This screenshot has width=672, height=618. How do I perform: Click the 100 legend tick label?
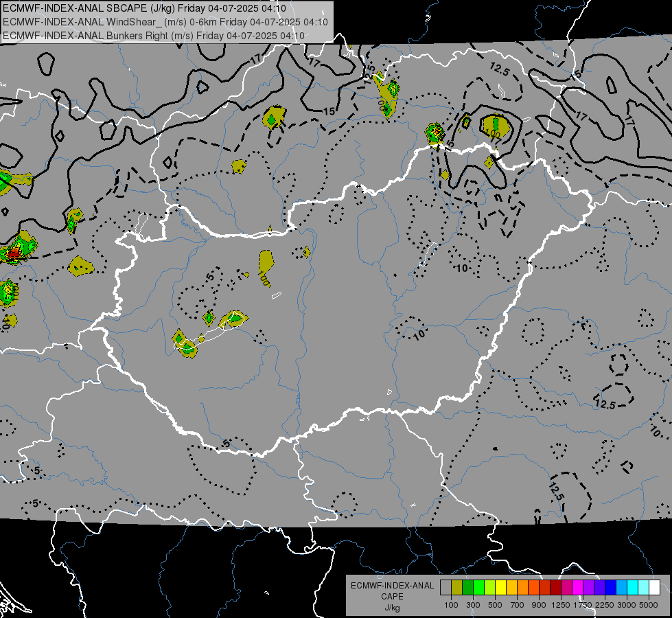(451, 605)
